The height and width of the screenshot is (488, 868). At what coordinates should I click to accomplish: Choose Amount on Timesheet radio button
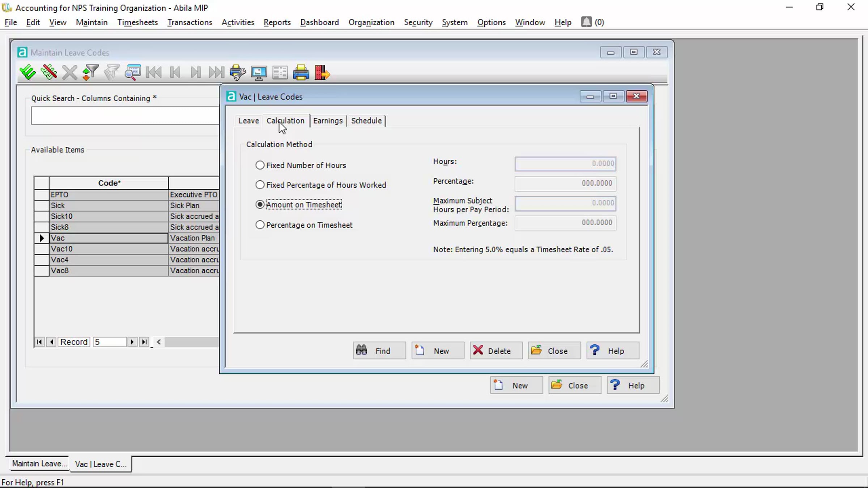coord(260,205)
